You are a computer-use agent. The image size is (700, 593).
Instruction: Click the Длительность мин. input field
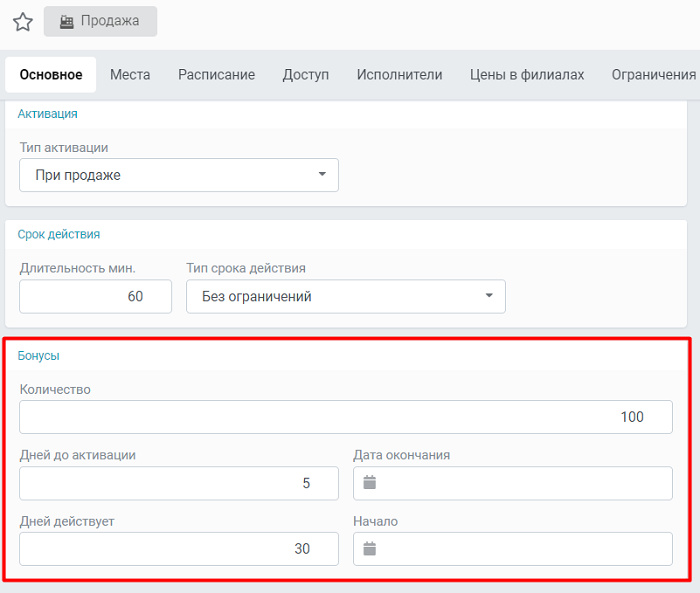pos(96,296)
